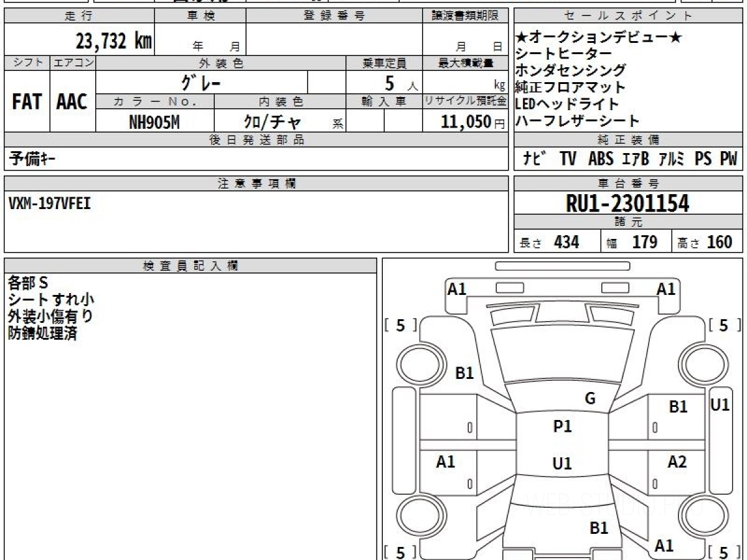
Task: Click the 最大積載量 header
Action: pos(466,63)
